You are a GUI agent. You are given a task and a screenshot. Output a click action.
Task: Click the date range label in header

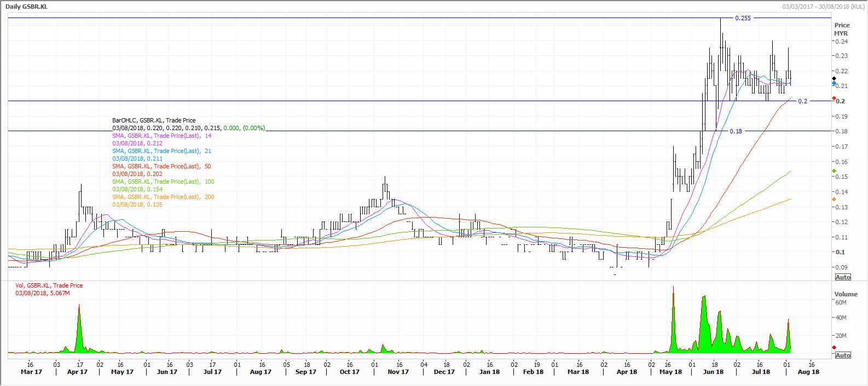pos(824,6)
